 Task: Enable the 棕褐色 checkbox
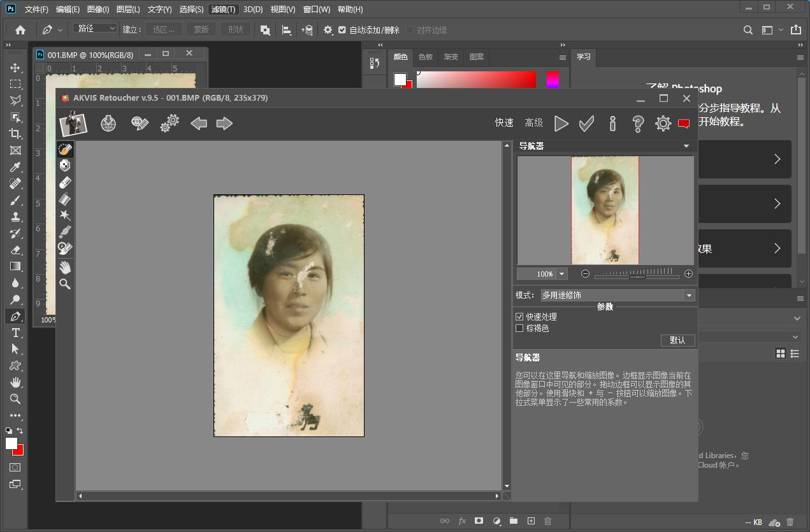click(x=519, y=328)
